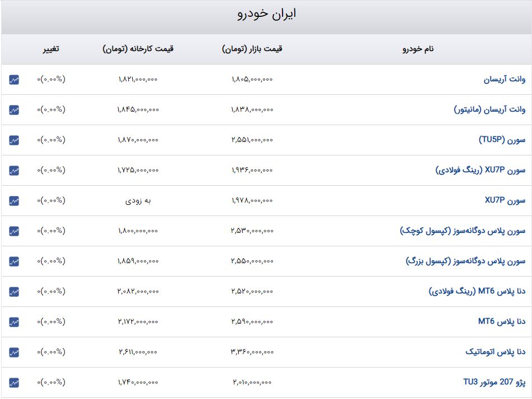Open the سورن XU7P link above سورن پلاس rows
This screenshot has width=532, height=399.
coord(505,200)
